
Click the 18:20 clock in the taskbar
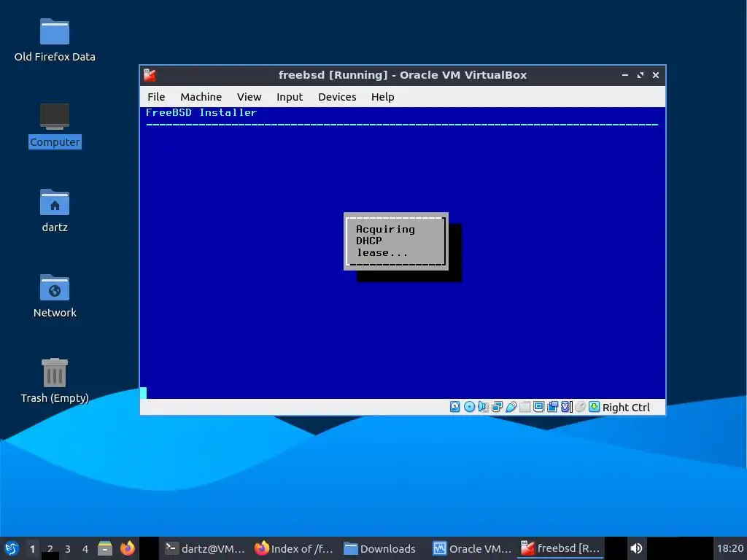pos(729,548)
